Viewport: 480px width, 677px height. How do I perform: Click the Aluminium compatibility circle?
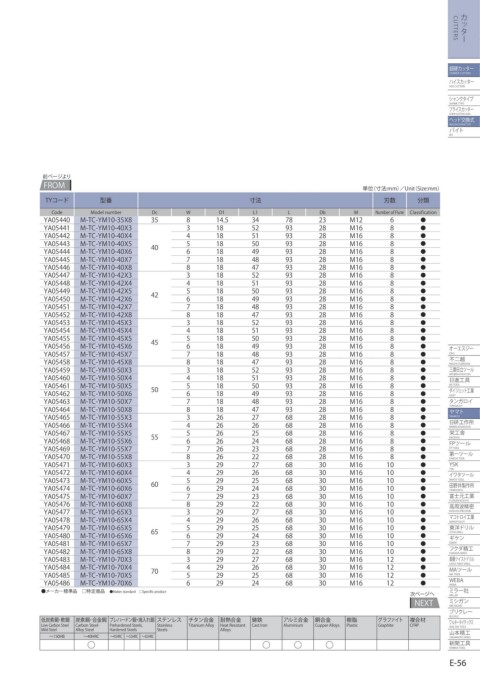(x=298, y=645)
